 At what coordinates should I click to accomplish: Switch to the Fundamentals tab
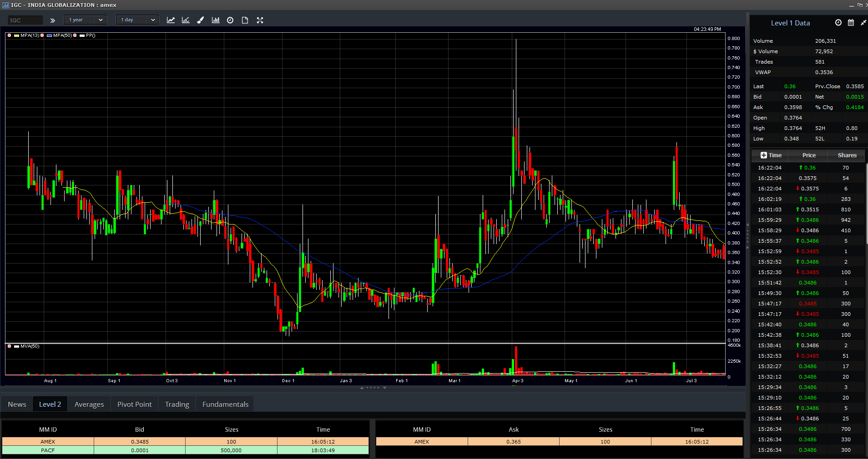pyautogui.click(x=225, y=404)
